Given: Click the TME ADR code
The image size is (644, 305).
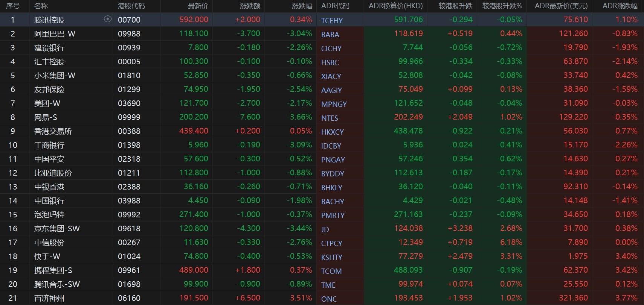Looking at the screenshot, I should click(328, 285).
